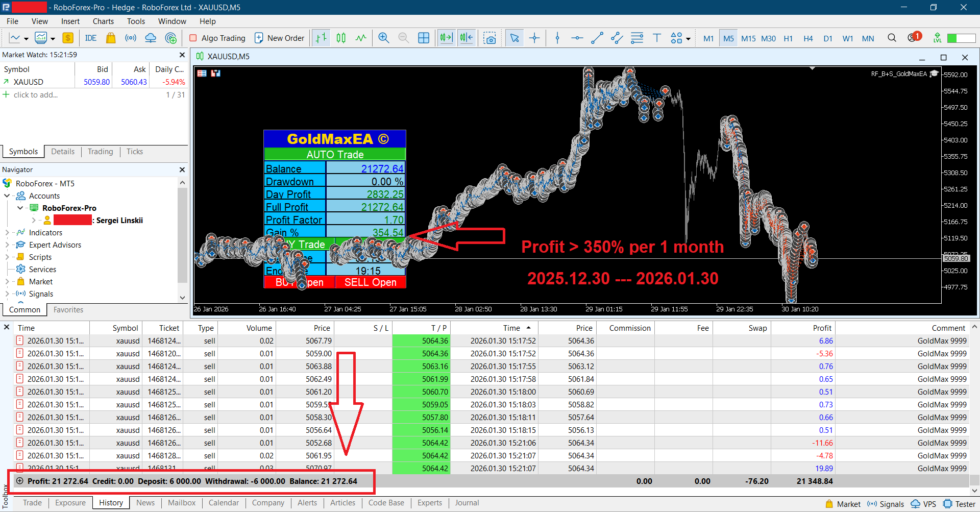Collapse the Accounts tree node
The width and height of the screenshot is (980, 512).
click(7, 196)
